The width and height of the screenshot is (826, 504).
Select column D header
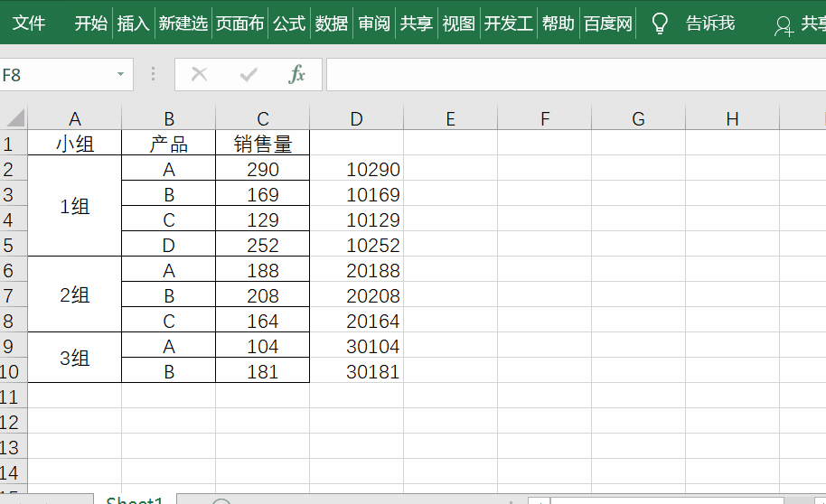(357, 118)
